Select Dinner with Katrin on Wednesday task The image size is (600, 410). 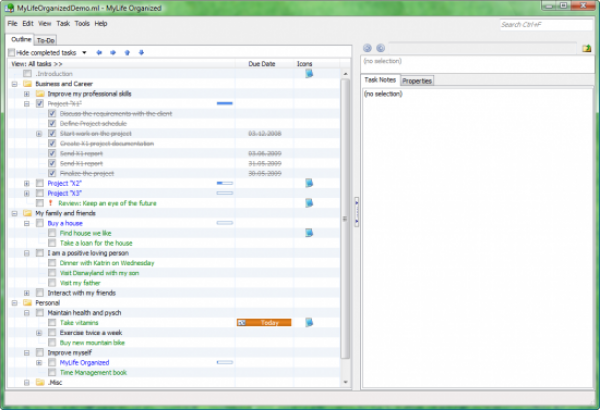(107, 263)
